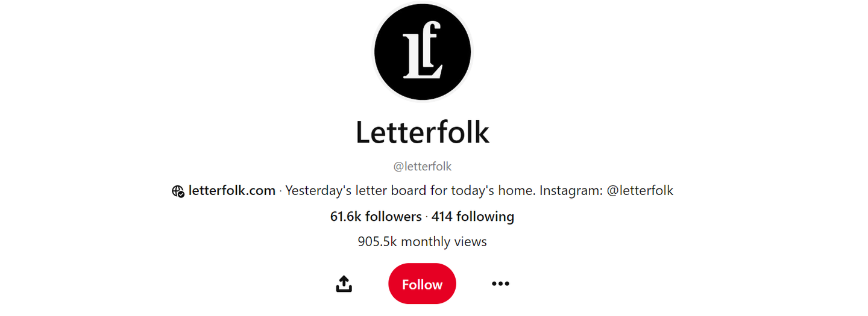The width and height of the screenshot is (868, 316).
Task: Click the "61.6k" follower count number
Action: [x=346, y=217]
